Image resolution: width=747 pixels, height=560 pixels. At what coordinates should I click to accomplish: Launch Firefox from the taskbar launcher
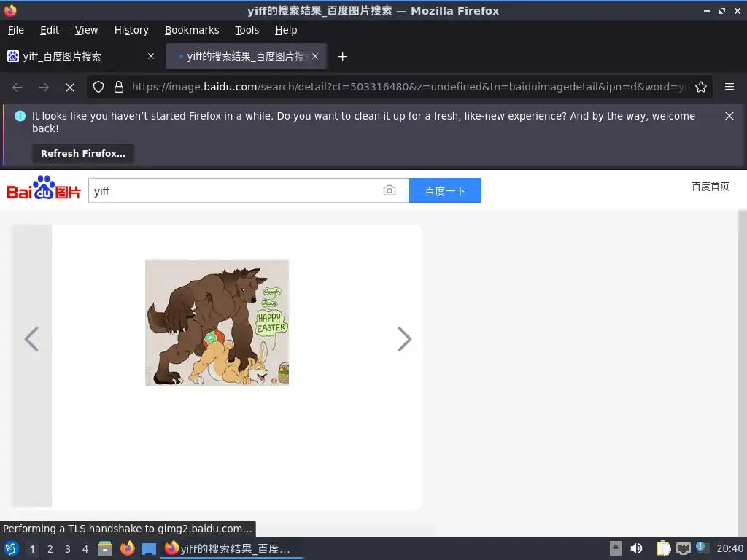tap(127, 548)
